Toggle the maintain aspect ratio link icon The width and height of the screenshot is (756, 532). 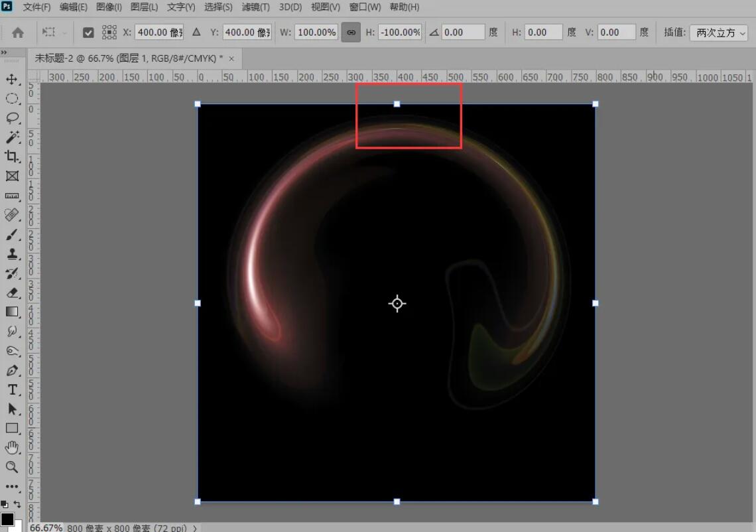[x=351, y=31]
